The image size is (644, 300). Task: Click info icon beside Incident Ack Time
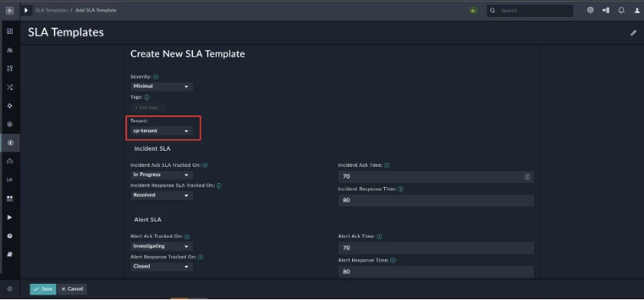[x=387, y=165]
